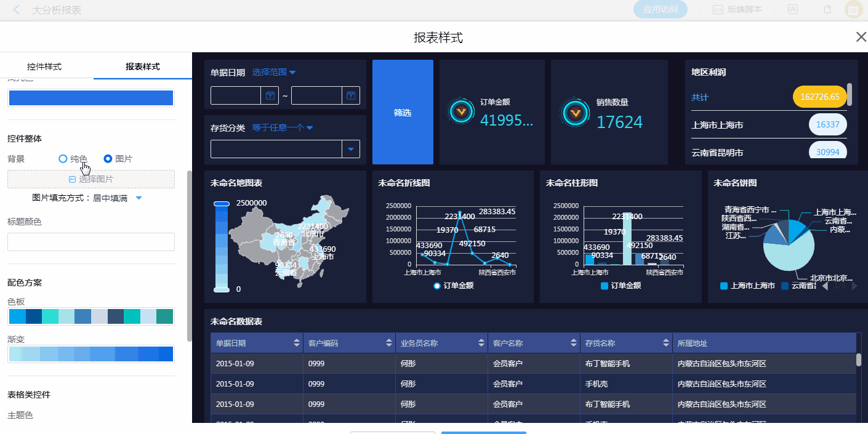Image resolution: width=868 pixels, height=434 pixels.
Task: Click the 选择图片 upload button
Action: tap(91, 179)
